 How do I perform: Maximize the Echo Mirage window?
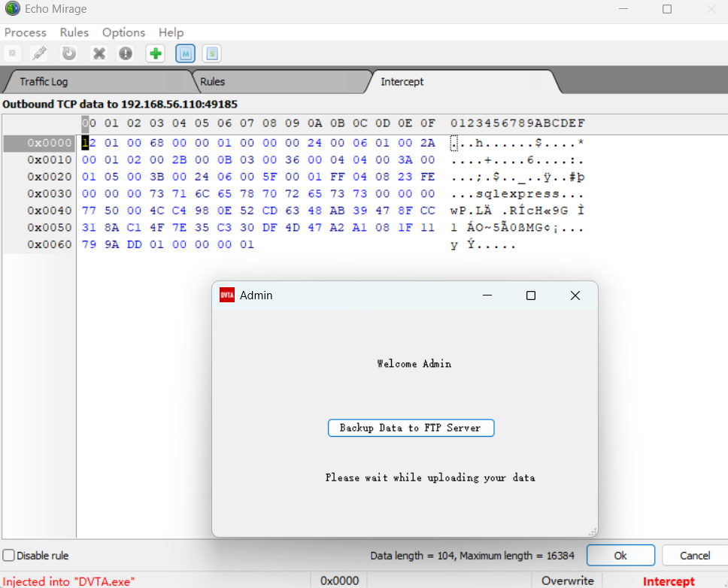tap(667, 9)
